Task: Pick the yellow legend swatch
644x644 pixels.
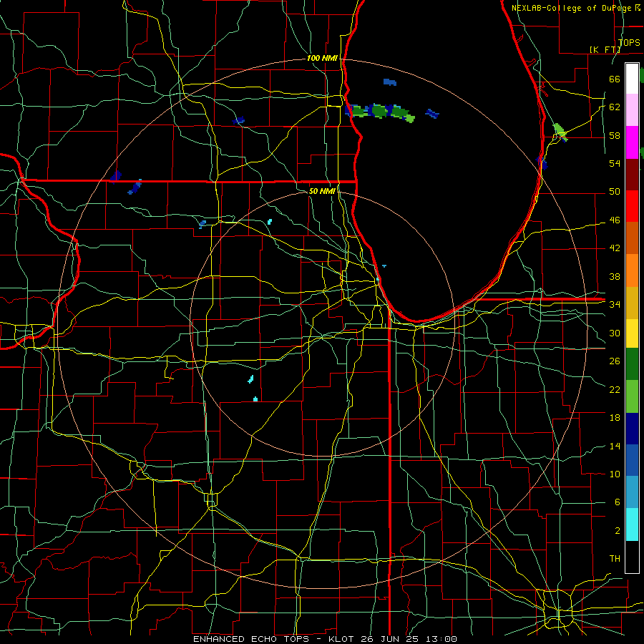Action: tap(632, 333)
